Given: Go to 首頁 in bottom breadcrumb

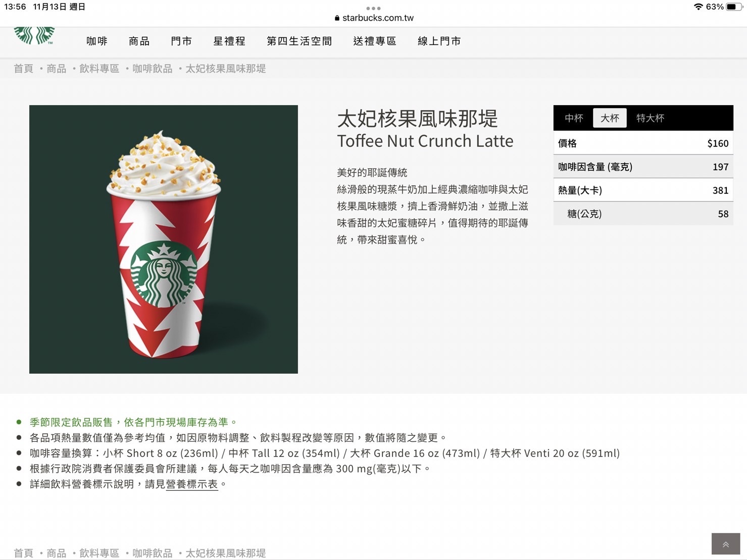Looking at the screenshot, I should (23, 553).
